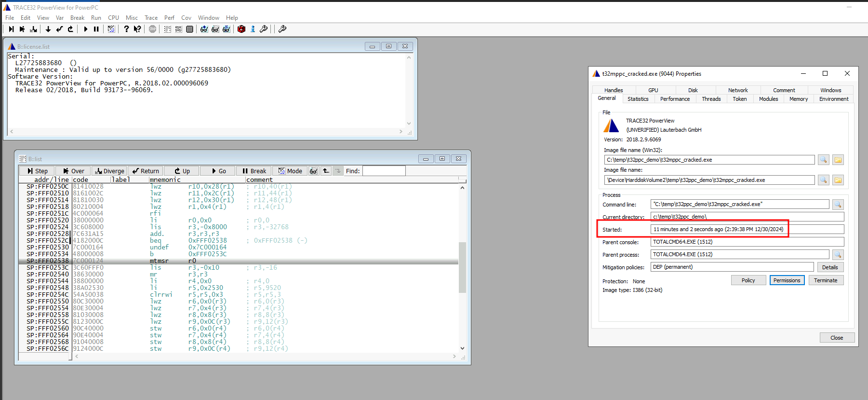Open CPU register chip icon
Viewport: 868px width, 400px height.
tap(189, 29)
